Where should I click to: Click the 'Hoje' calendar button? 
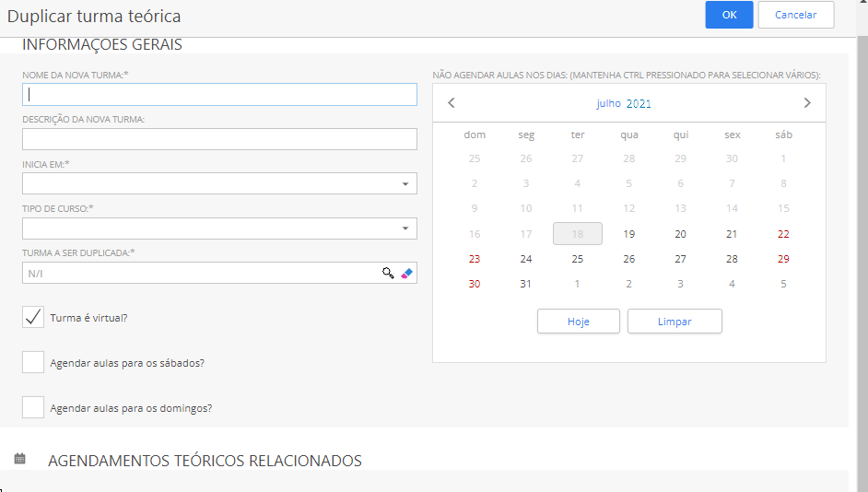[578, 322]
